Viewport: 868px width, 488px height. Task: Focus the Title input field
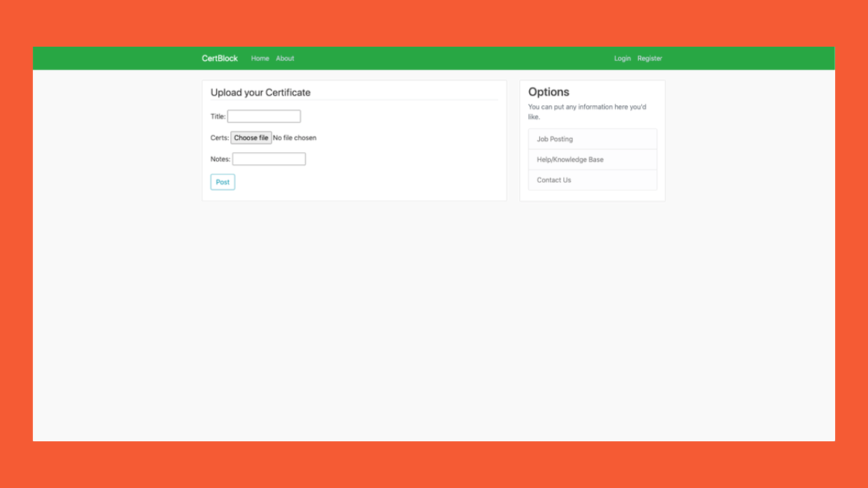click(264, 117)
